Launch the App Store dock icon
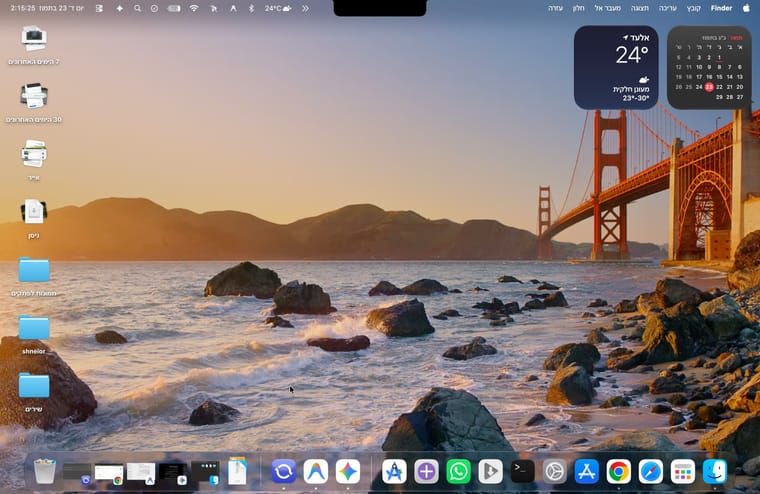This screenshot has width=760, height=494. (x=586, y=471)
